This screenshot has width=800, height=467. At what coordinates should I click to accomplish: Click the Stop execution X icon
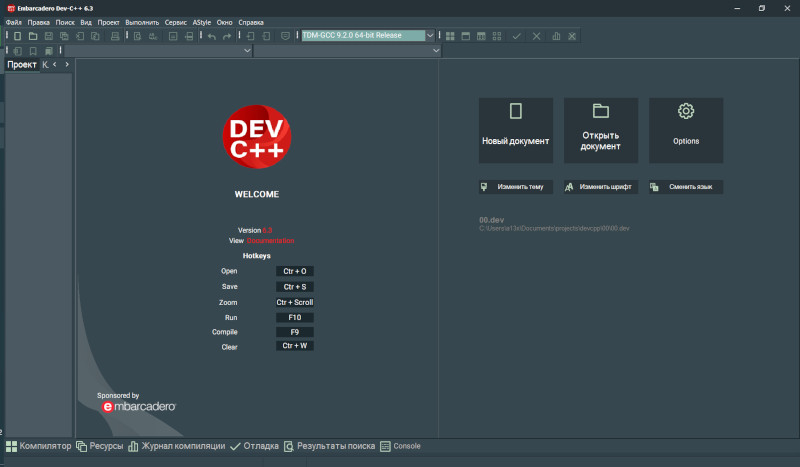point(536,36)
